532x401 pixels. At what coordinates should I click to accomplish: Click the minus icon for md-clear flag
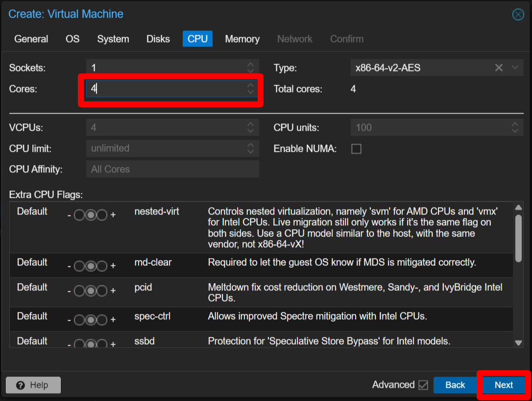[x=69, y=266]
